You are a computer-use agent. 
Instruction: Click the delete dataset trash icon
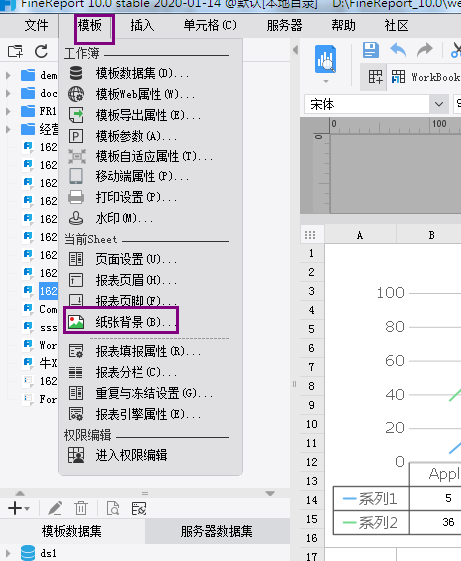pos(81,508)
